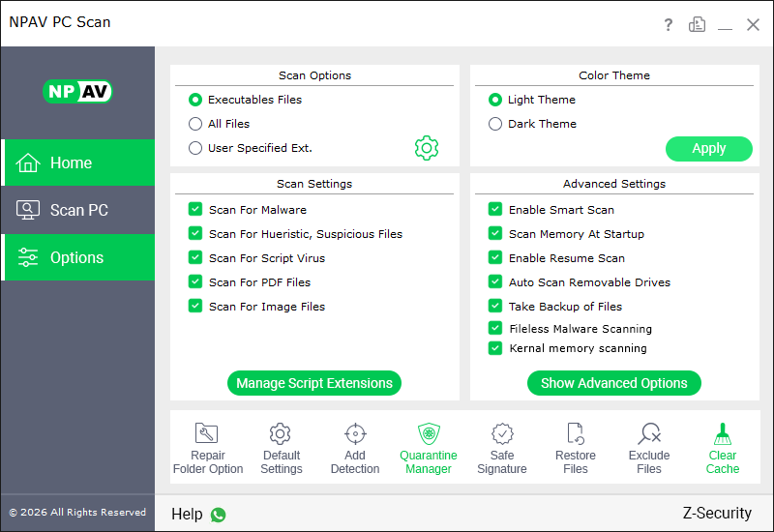Choose Light Theme
Viewport: 774px width, 532px height.
(495, 100)
